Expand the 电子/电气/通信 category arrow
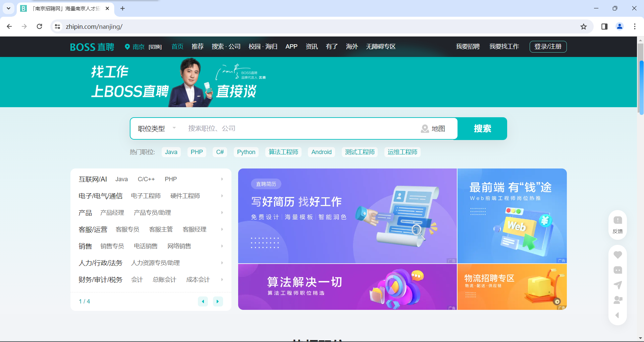Screen dimensions: 644x342 point(222,196)
